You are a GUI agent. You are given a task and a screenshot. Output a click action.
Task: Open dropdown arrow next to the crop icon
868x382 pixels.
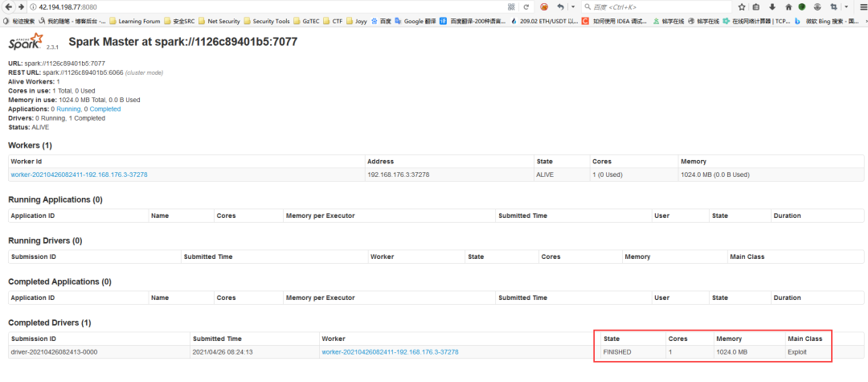click(845, 7)
